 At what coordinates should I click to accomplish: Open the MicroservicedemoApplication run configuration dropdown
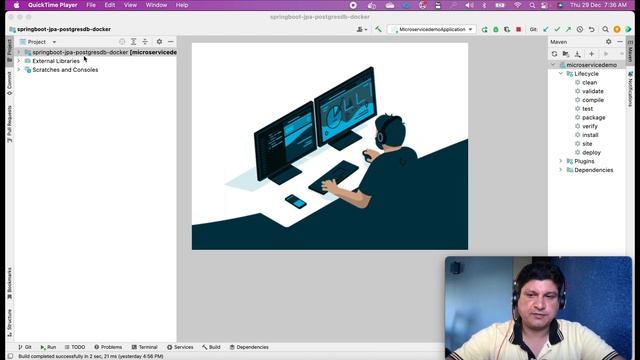[x=432, y=29]
